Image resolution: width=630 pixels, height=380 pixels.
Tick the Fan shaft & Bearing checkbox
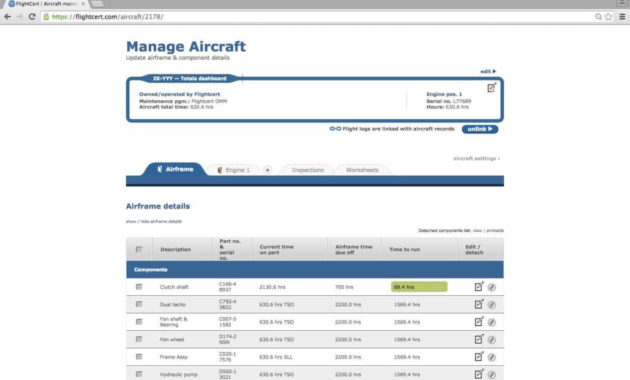pyautogui.click(x=139, y=322)
